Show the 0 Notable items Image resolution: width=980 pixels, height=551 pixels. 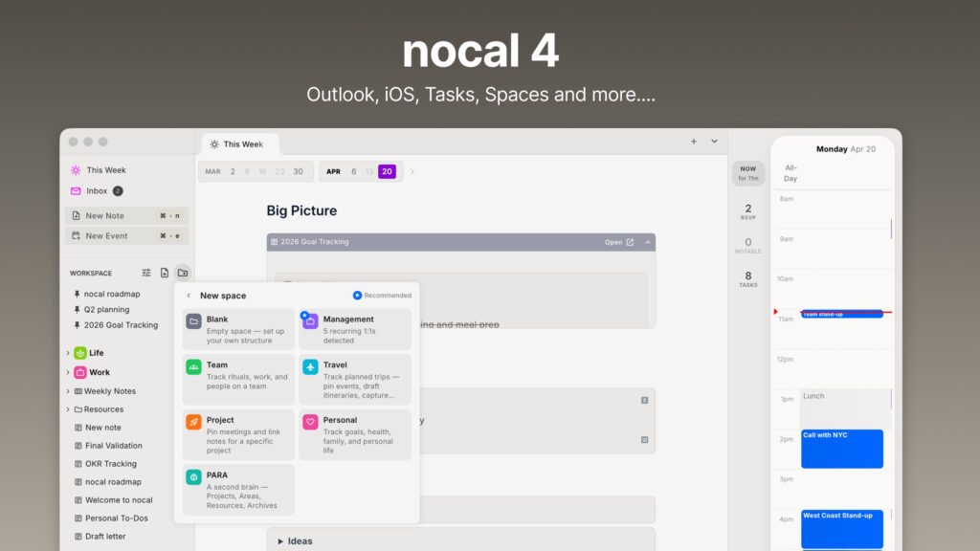(x=748, y=246)
